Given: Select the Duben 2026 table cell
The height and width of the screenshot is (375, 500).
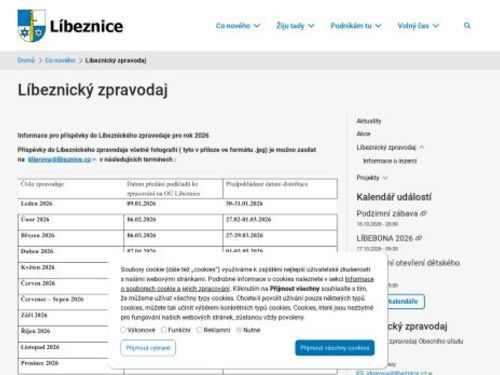Looking at the screenshot, I should click(71, 254).
